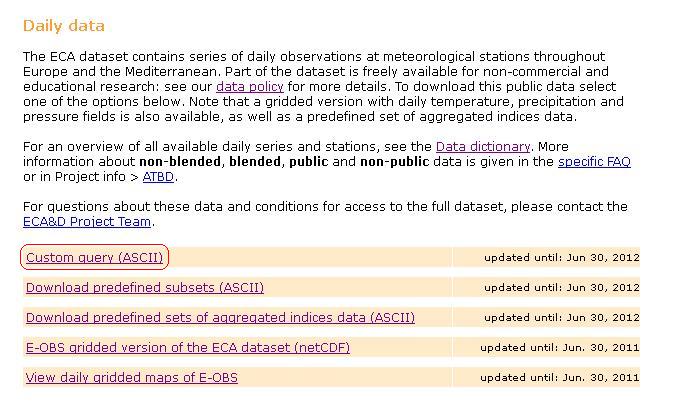
Task: Click updated date in E-OBS netCDF row
Action: [560, 347]
